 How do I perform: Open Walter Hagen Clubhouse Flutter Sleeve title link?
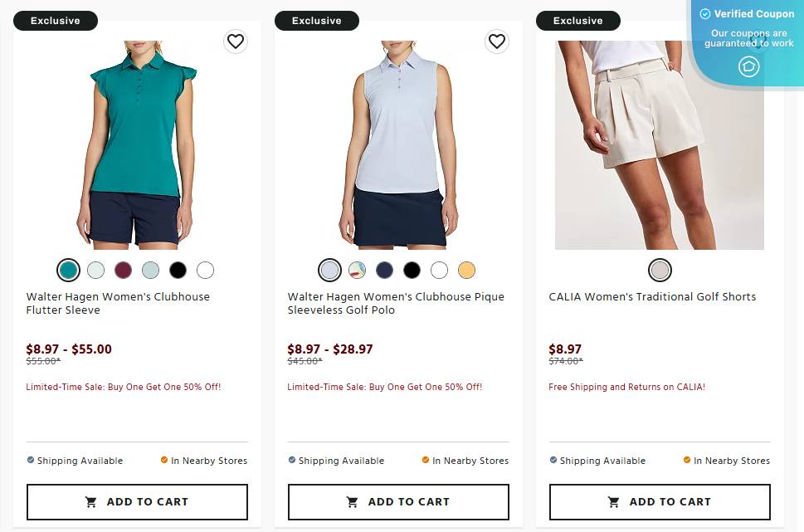(118, 303)
